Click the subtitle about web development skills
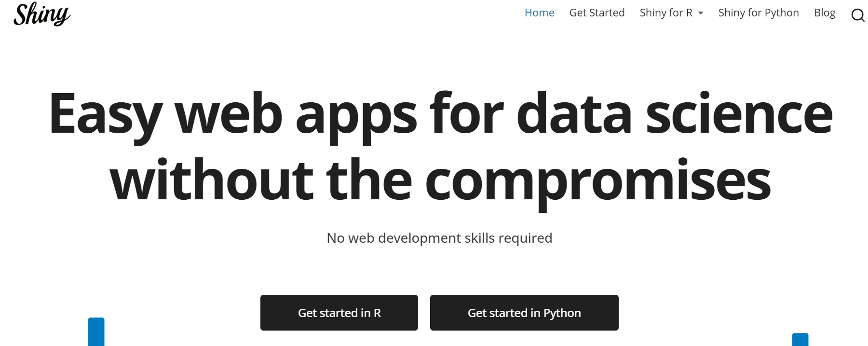Screen dimensions: 868x346 (x=439, y=238)
